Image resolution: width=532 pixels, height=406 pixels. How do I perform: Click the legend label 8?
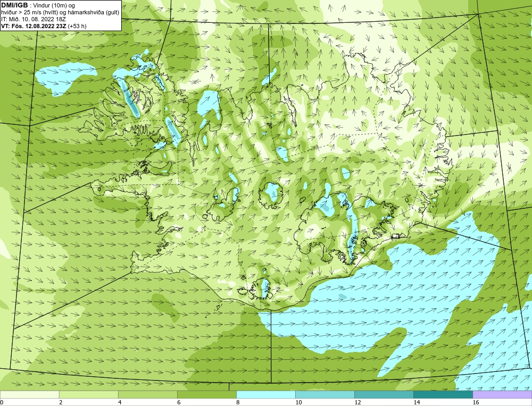238,402
